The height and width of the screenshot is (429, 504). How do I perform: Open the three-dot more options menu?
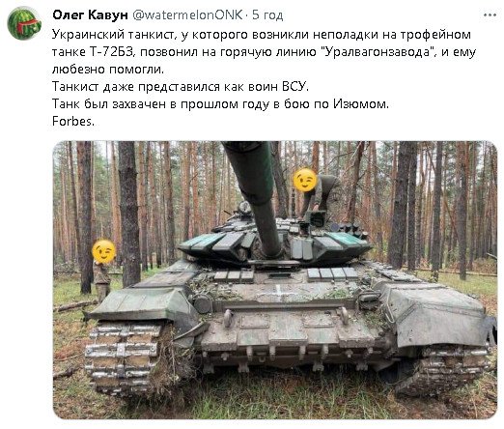coord(490,15)
